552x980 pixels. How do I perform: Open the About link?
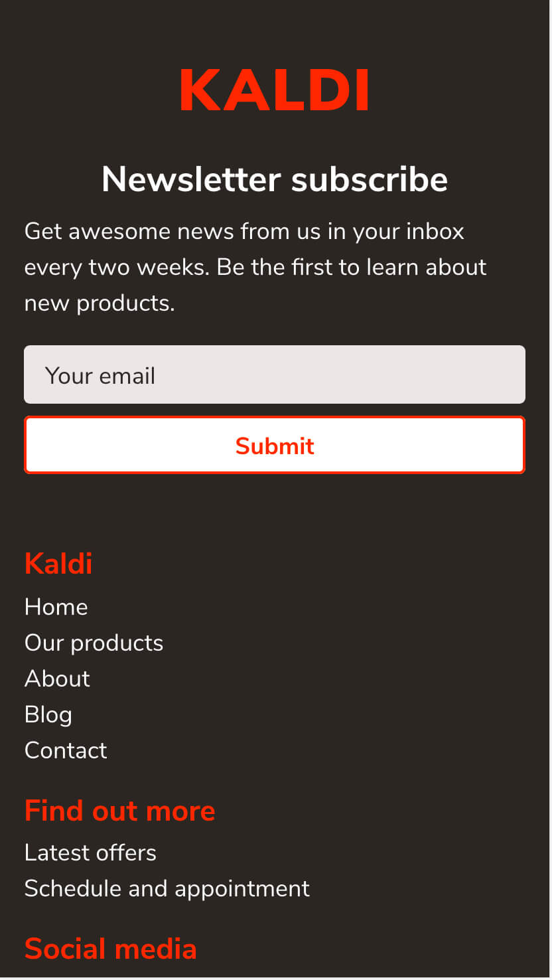click(x=57, y=679)
